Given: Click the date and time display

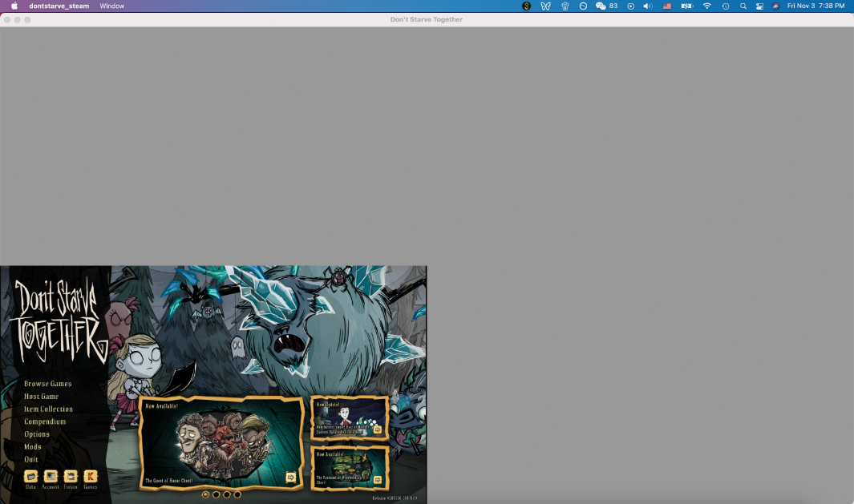Looking at the screenshot, I should pos(816,6).
